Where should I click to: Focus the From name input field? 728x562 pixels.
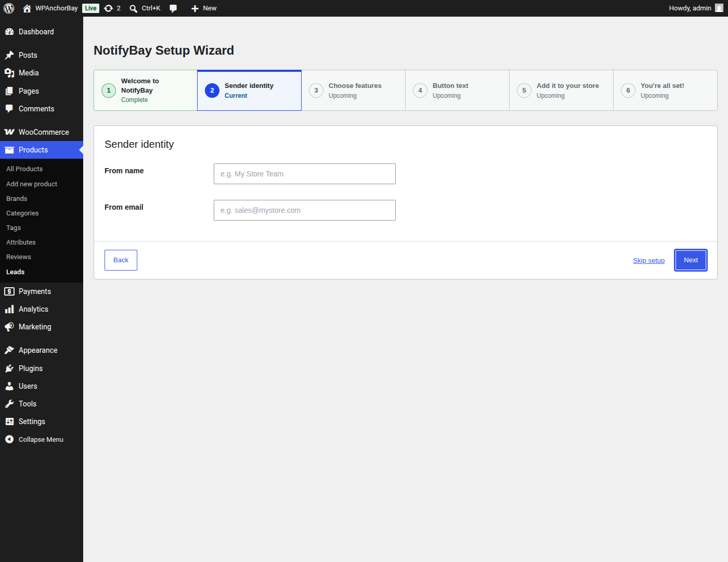tap(305, 174)
